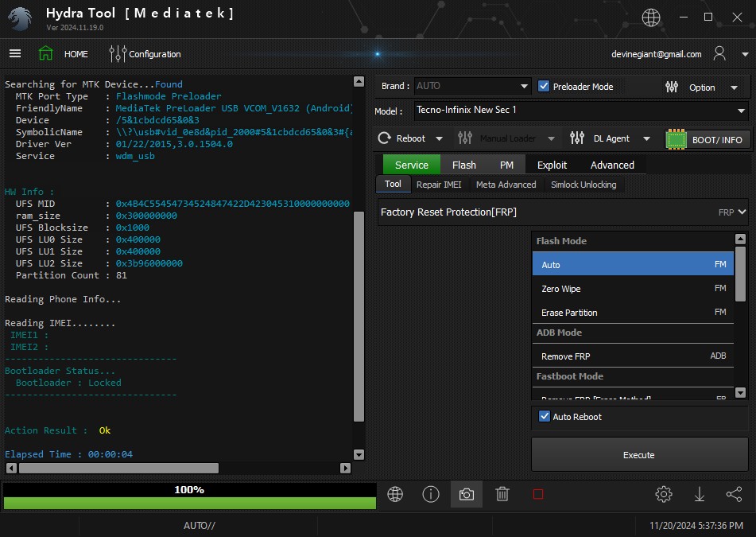Open the hamburger menu icon
Screen dimensions: 756x537
click(x=15, y=53)
